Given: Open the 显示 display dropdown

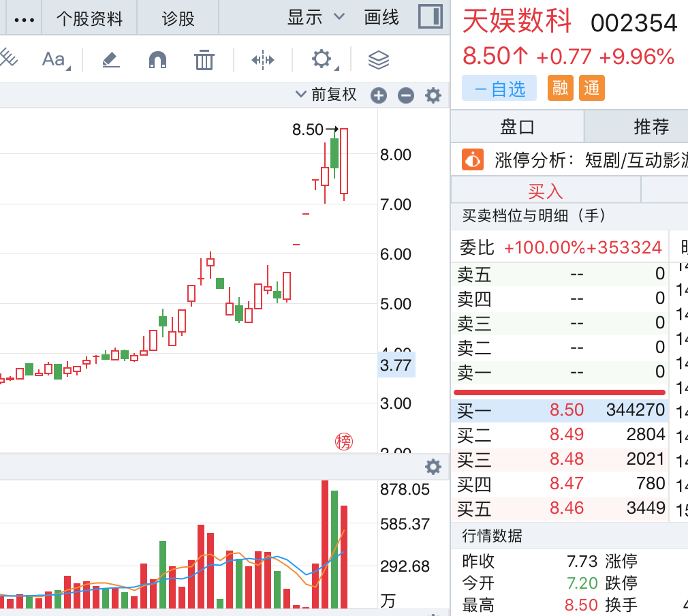Looking at the screenshot, I should 315,17.
